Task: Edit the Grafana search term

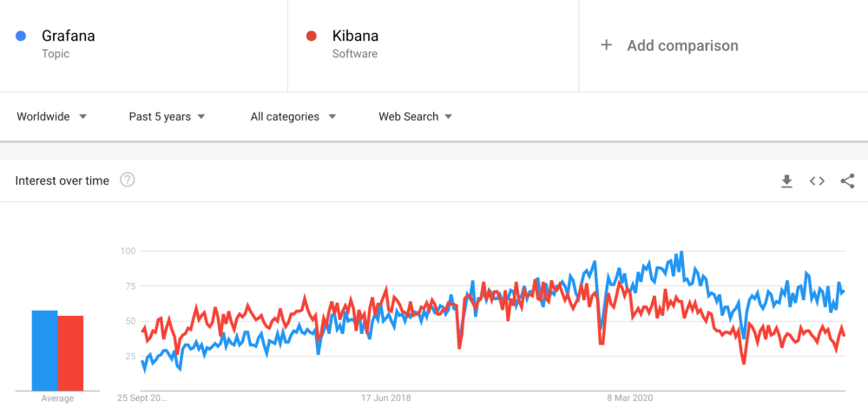Action: coord(69,36)
